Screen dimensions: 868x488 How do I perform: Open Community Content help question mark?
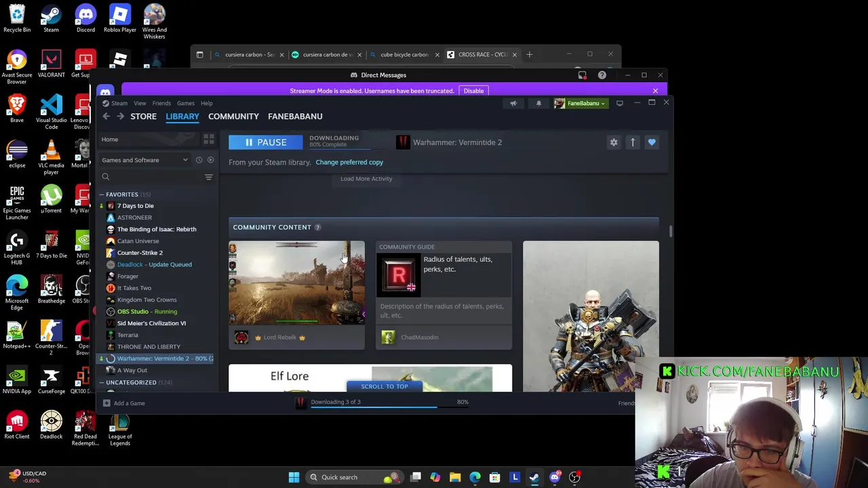[x=317, y=228]
